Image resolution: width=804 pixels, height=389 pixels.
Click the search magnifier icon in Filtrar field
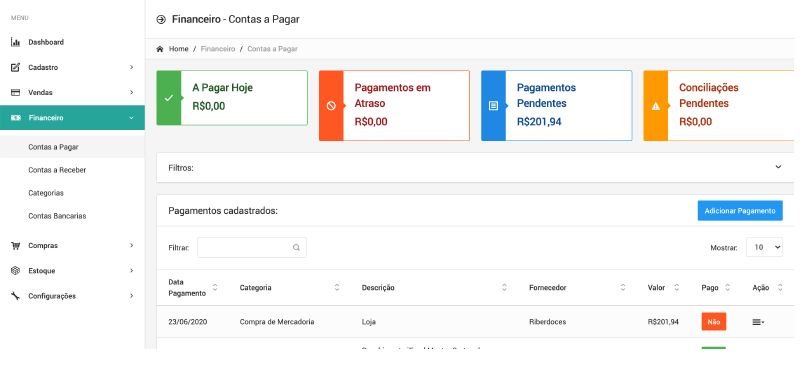tap(296, 248)
